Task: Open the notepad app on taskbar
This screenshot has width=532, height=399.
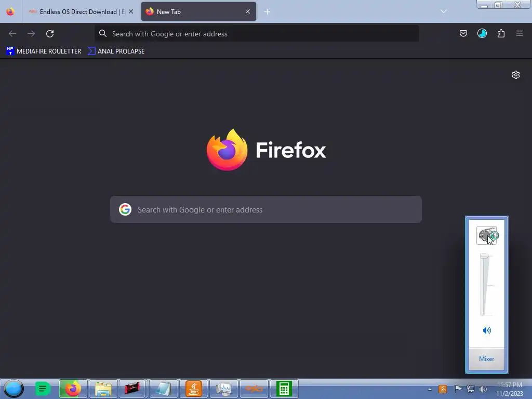Action: click(164, 389)
